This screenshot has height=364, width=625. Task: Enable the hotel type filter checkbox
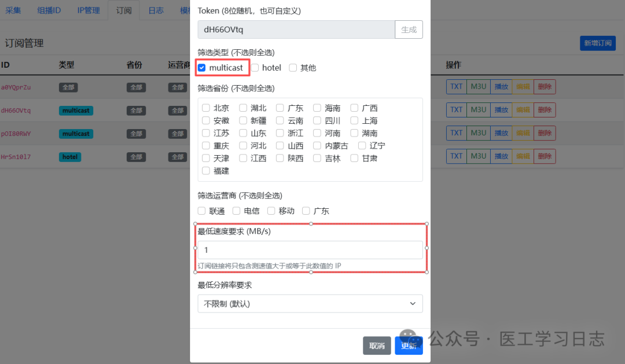click(x=254, y=67)
